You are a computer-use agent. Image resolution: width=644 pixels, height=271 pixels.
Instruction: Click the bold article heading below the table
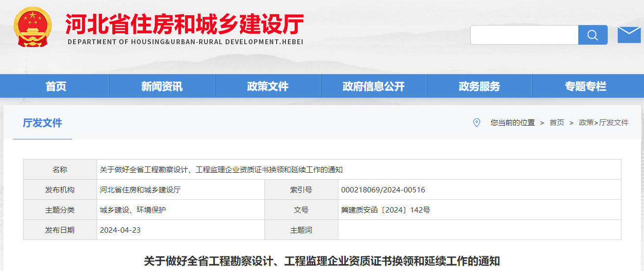322,261
